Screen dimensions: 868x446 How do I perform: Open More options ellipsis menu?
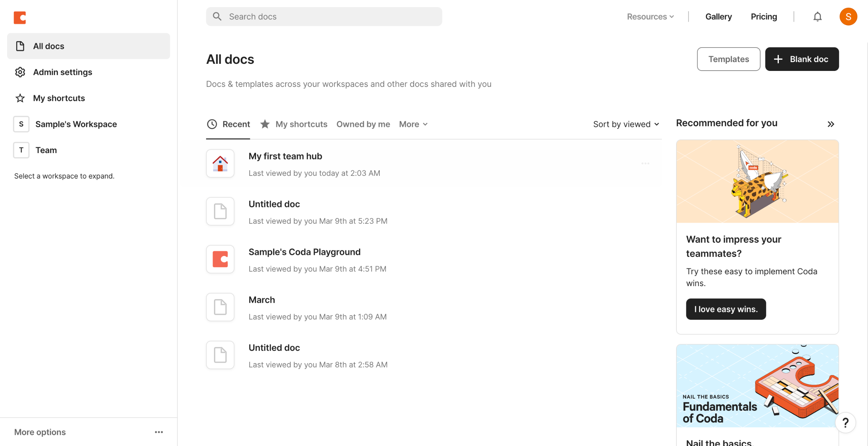point(159,432)
